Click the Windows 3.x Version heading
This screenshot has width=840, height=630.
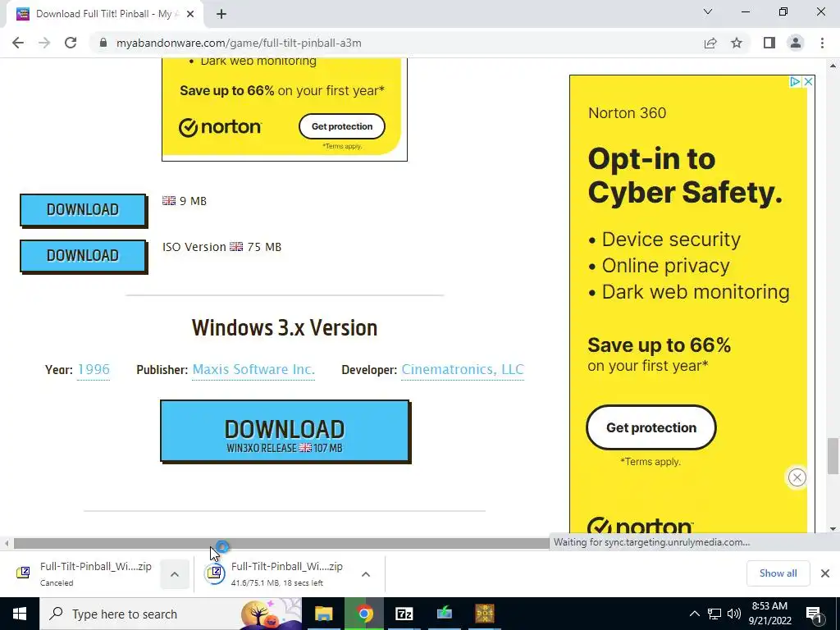285,328
